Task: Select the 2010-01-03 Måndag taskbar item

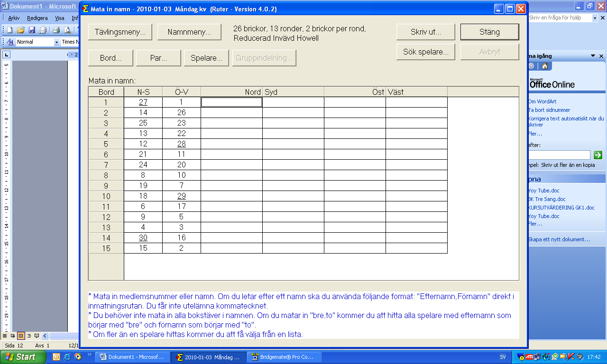Action: click(x=209, y=357)
